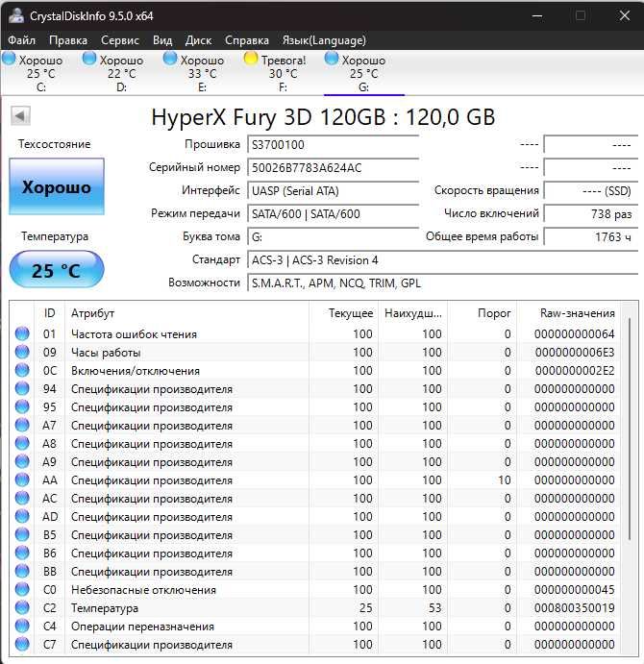Open the Справка menu

(x=247, y=40)
